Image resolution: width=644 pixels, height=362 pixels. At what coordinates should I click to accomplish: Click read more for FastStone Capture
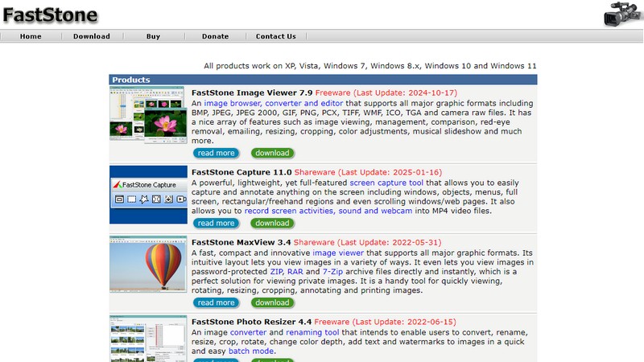(216, 224)
